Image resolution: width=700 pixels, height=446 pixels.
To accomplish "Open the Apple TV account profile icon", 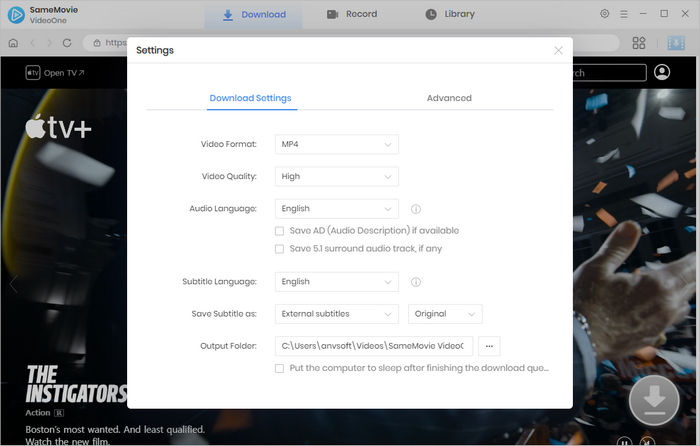I will [662, 72].
